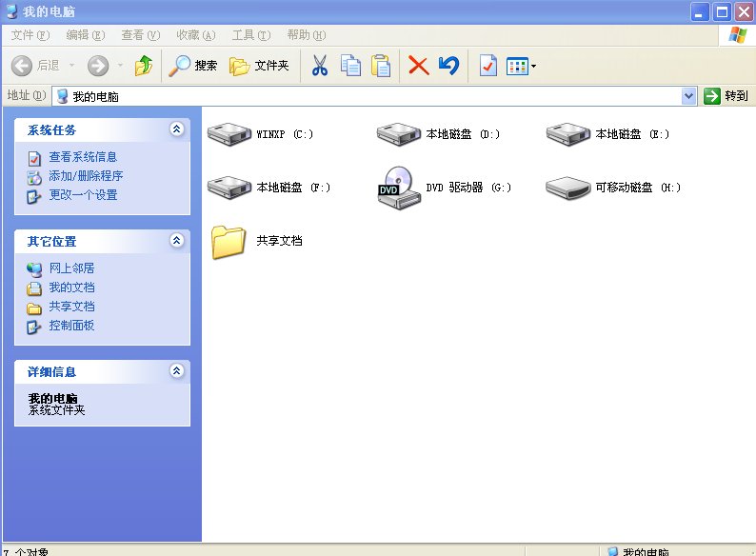Click the WINXP (C:) label text
This screenshot has height=556, width=756.
285,134
